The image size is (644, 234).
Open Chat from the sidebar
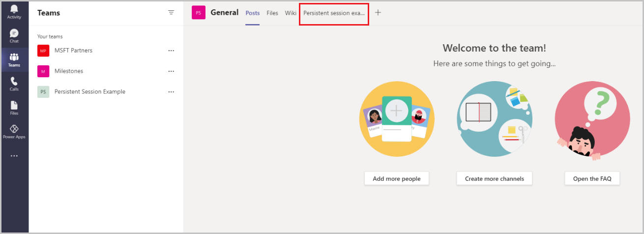point(14,36)
